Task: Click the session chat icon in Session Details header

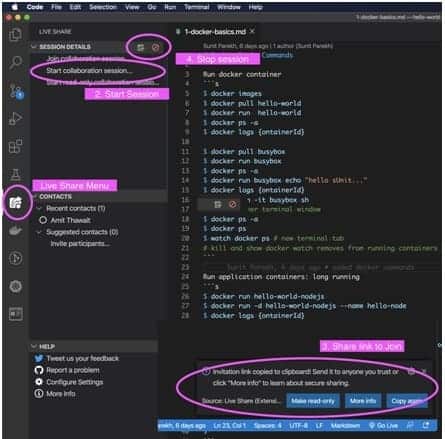Action: coord(141,47)
